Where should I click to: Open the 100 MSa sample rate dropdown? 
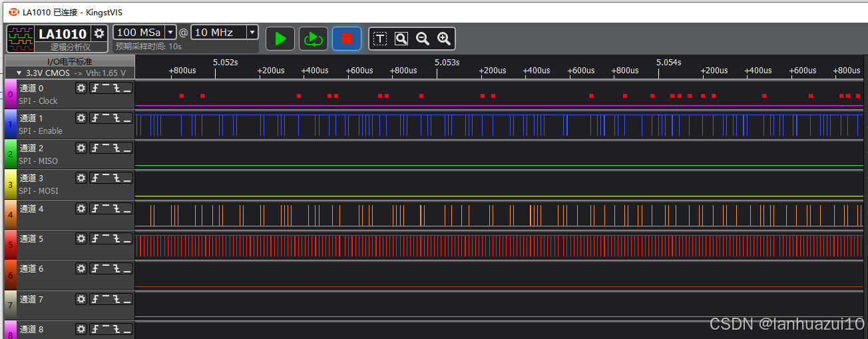[170, 32]
